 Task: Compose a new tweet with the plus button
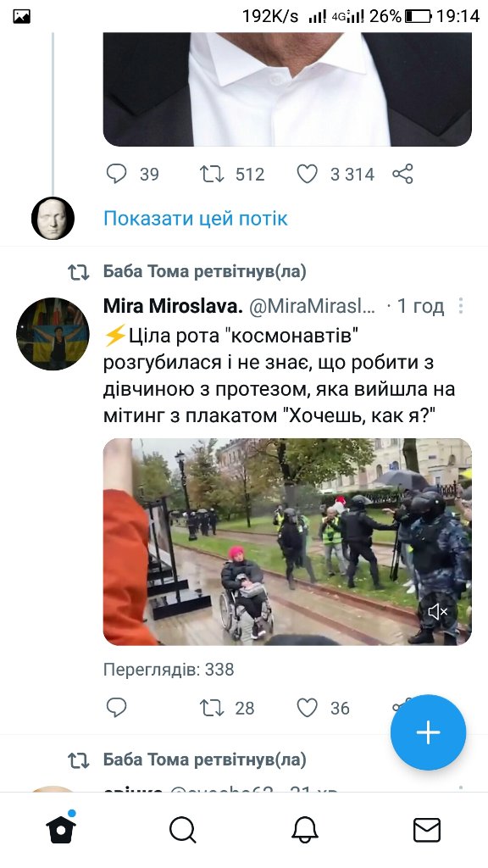tap(428, 732)
